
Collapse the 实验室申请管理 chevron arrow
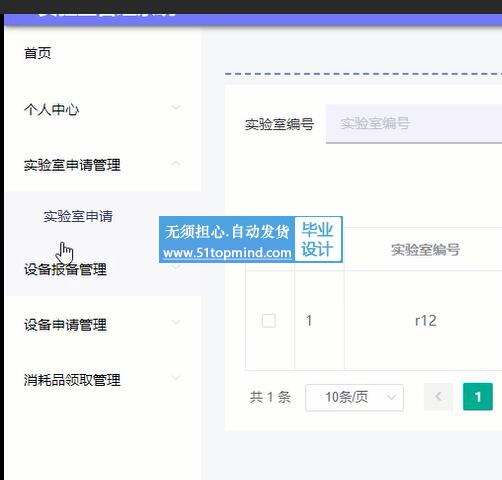176,163
